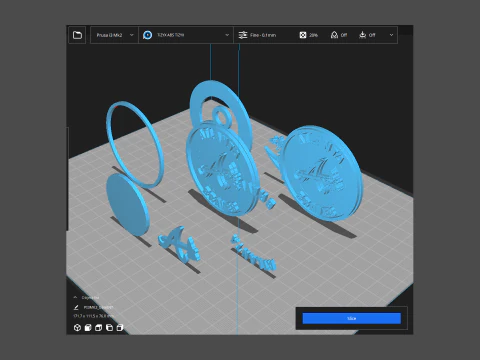Click the print settings sliders icon

(243, 35)
